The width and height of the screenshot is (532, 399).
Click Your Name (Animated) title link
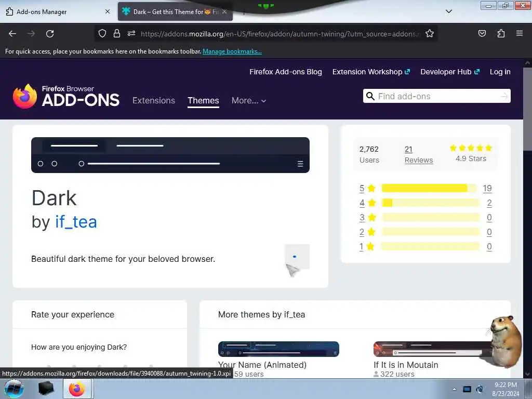tap(262, 365)
